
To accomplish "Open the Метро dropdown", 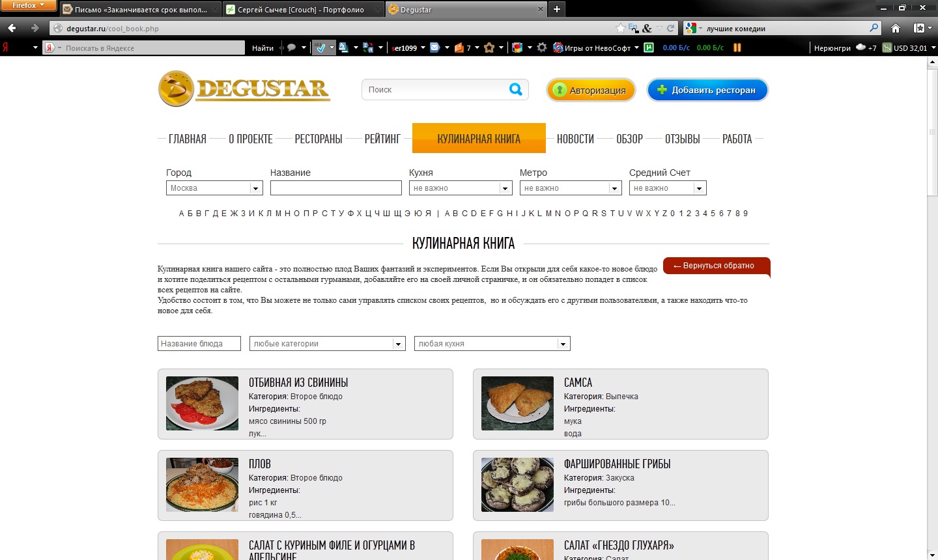I will pyautogui.click(x=571, y=188).
